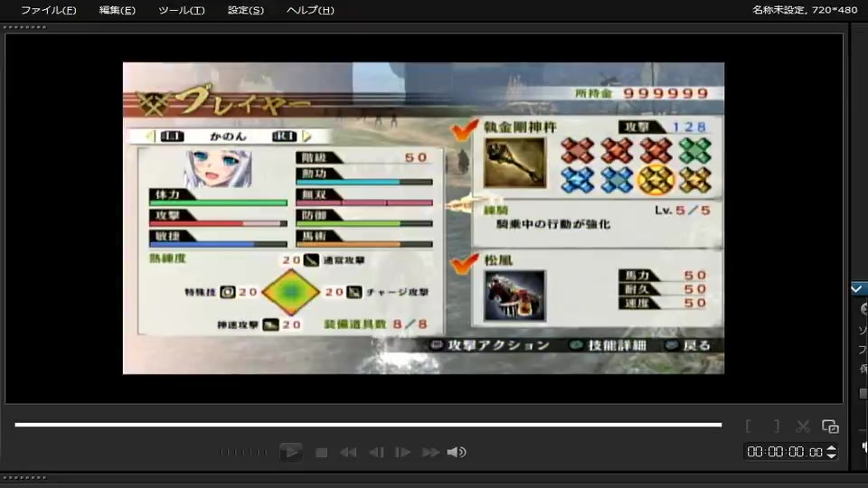Click the game video preview image
This screenshot has width=868, height=488.
(423, 218)
